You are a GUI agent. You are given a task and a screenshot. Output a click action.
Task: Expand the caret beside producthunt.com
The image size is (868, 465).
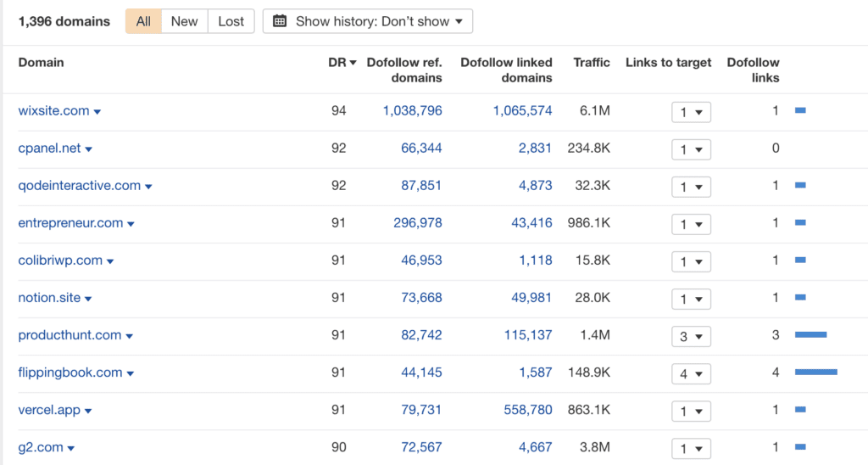pos(129,336)
